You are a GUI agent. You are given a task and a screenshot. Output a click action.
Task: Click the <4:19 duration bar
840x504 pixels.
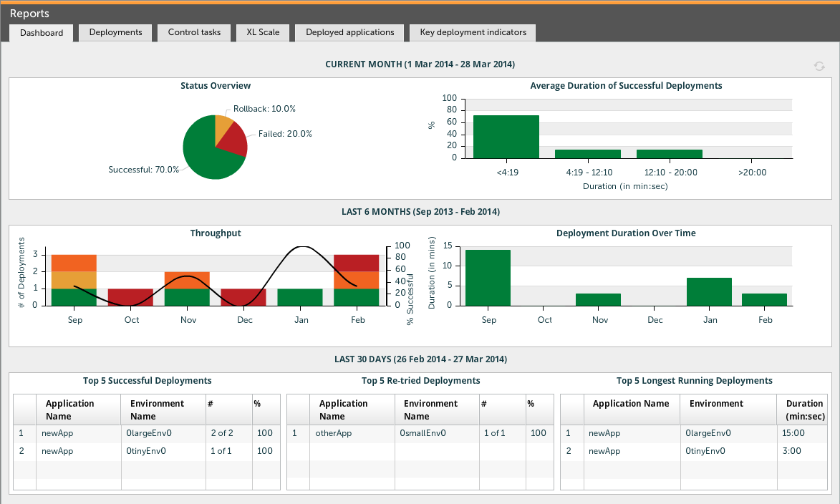[506, 137]
